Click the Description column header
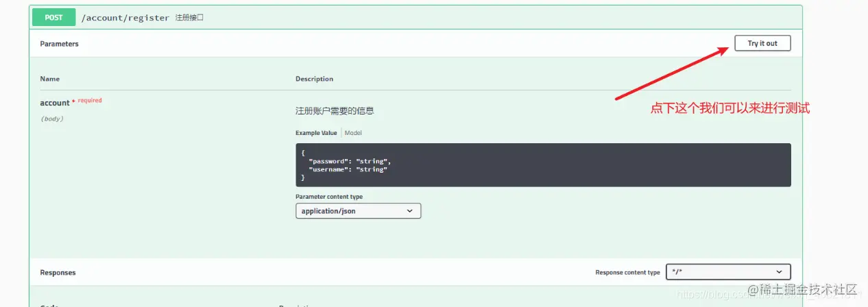Viewport: 868px width, 307px height. (314, 79)
